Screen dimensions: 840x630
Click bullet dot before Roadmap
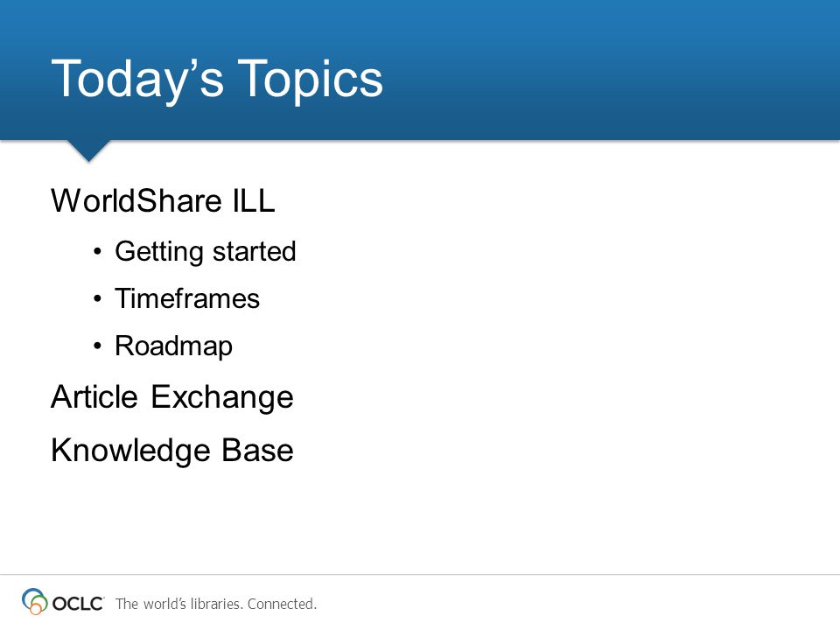[x=97, y=346]
